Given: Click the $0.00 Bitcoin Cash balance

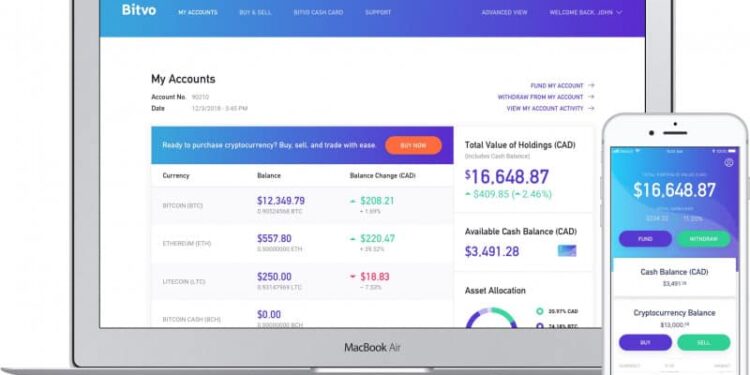Looking at the screenshot, I should [x=269, y=314].
